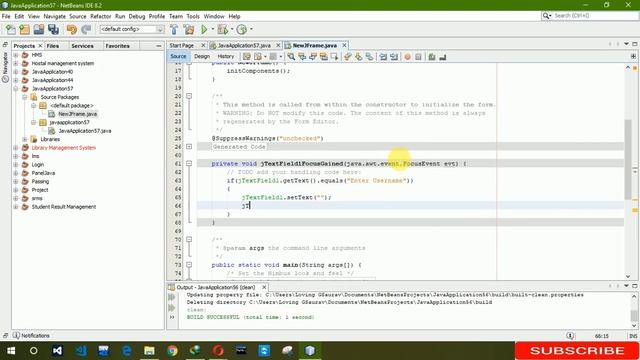
Task: Click the Debug Project toolbar icon
Action: click(222, 29)
